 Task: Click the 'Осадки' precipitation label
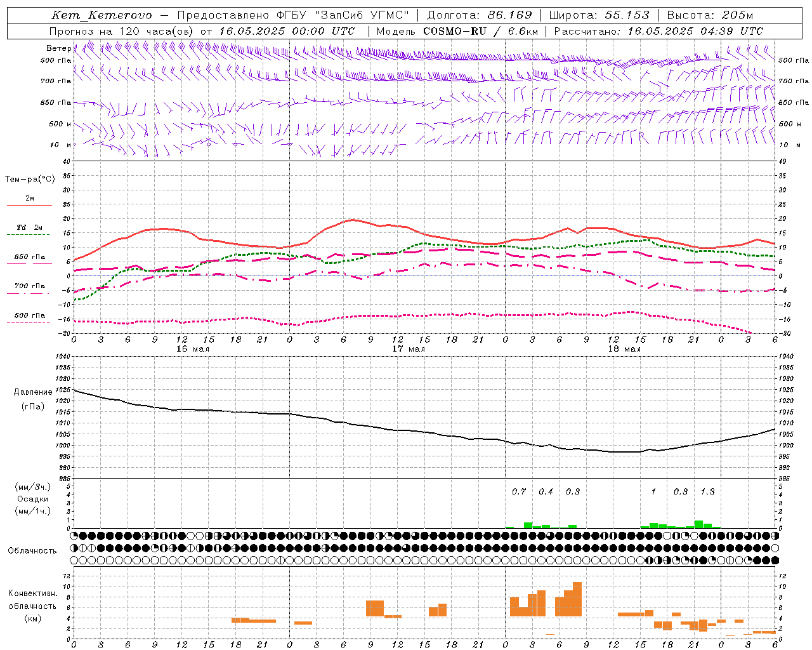click(x=33, y=499)
